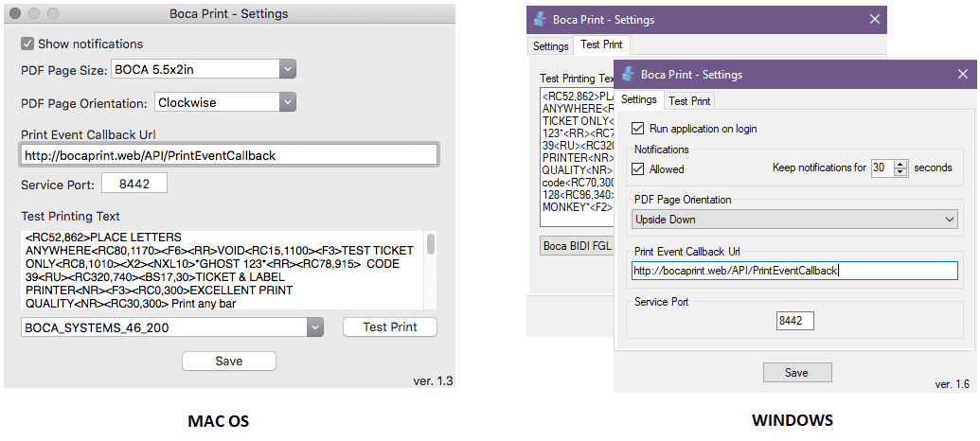
Task: Click the ver. 1.6 version label
Action: coord(952,384)
